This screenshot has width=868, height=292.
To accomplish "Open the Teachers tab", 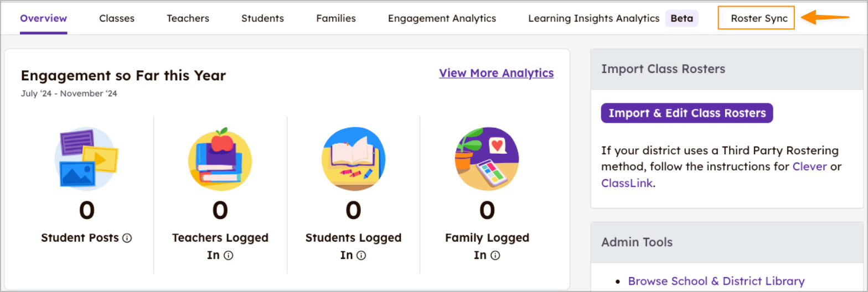I will (x=188, y=18).
